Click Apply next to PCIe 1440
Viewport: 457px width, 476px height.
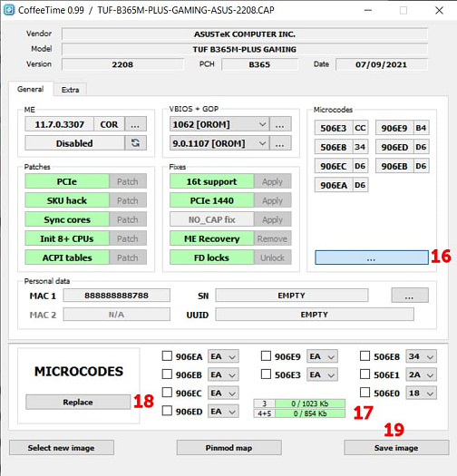point(273,200)
